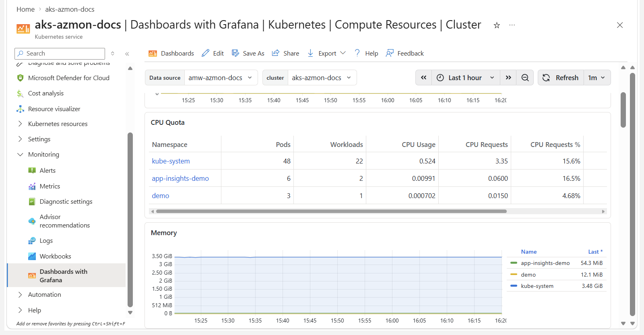Click Save As in toolbar
This screenshot has width=644, height=335.
click(x=248, y=54)
